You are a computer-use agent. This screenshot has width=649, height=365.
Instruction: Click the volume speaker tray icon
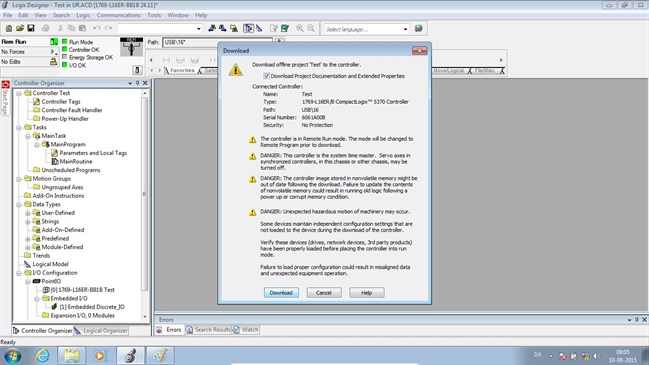tap(596, 355)
